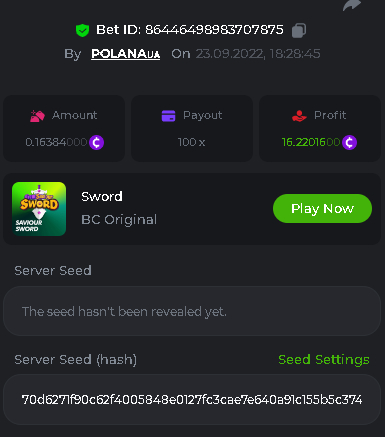Screen dimensions: 385x437
Task: Click the Play Now button
Action: tap(322, 209)
